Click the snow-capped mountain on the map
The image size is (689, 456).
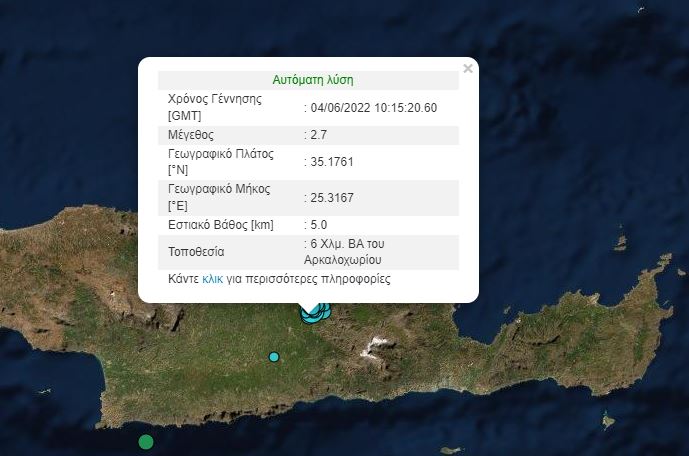(377, 347)
